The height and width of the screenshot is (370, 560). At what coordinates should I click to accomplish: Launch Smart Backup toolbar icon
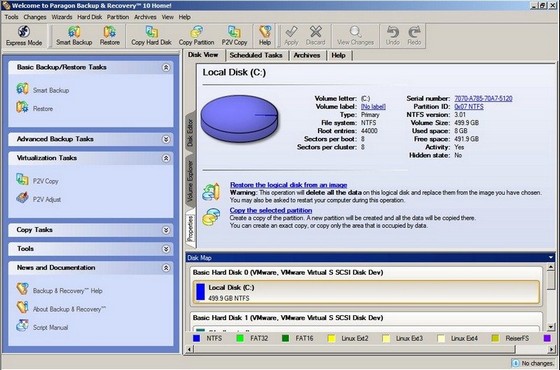[74, 36]
